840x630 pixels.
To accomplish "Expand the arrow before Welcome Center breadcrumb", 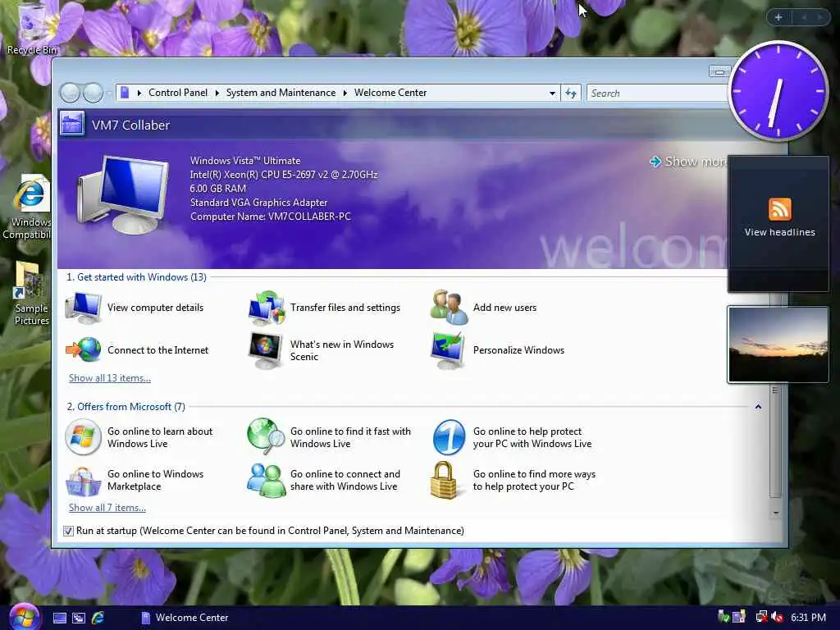I will pyautogui.click(x=345, y=94).
